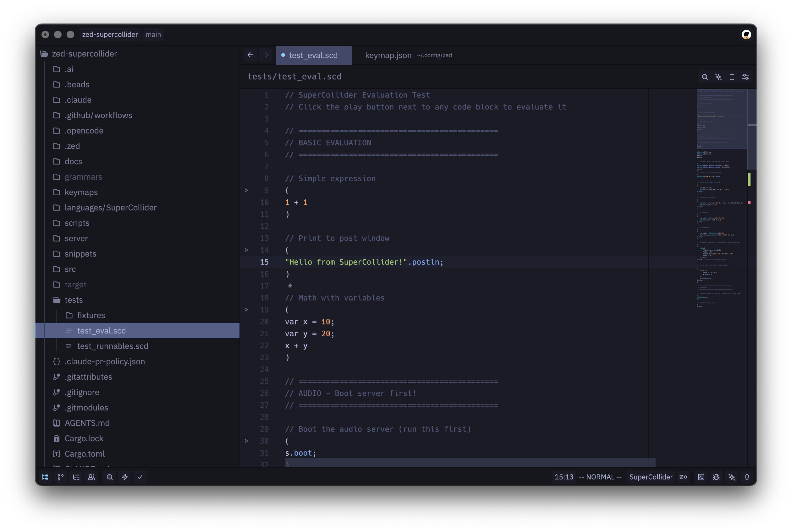Open test_runnables.scd in the project tree
The height and width of the screenshot is (532, 792).
pyautogui.click(x=113, y=346)
